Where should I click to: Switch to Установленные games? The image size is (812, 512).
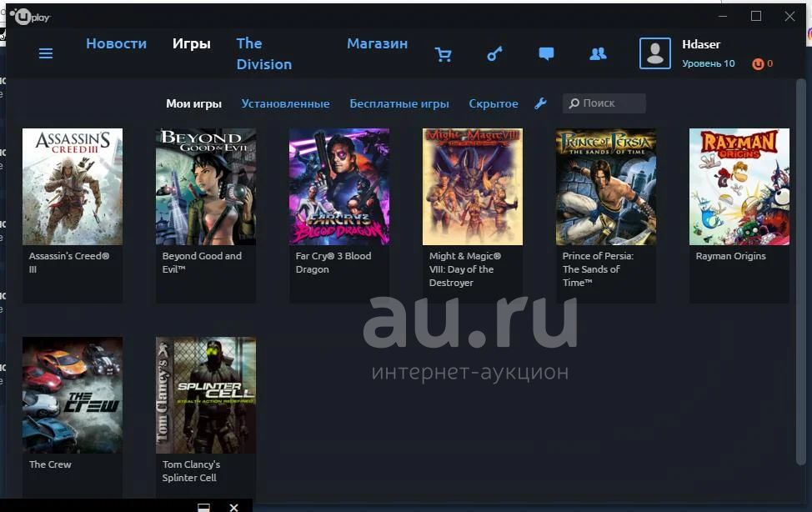pyautogui.click(x=285, y=103)
